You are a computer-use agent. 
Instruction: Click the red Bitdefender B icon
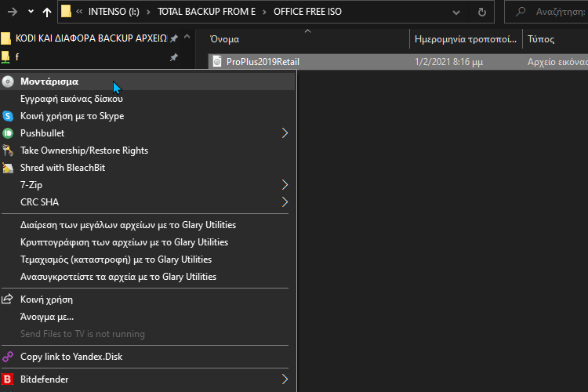pos(8,379)
